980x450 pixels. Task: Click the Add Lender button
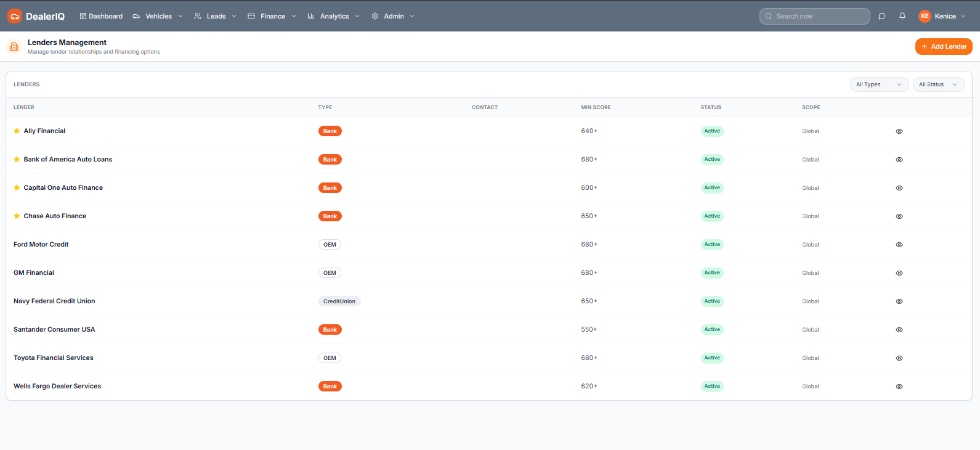(944, 46)
